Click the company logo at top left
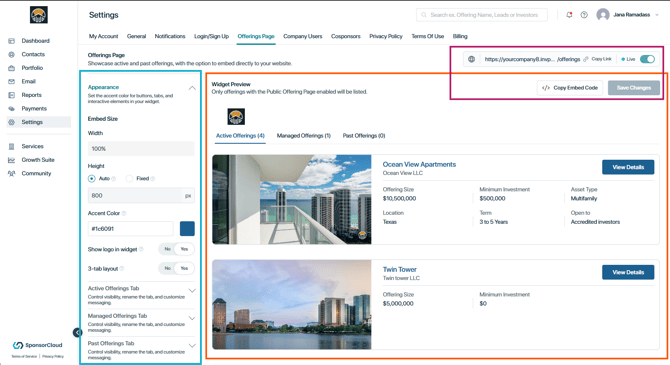Image resolution: width=670 pixels, height=365 pixels. tap(38, 15)
